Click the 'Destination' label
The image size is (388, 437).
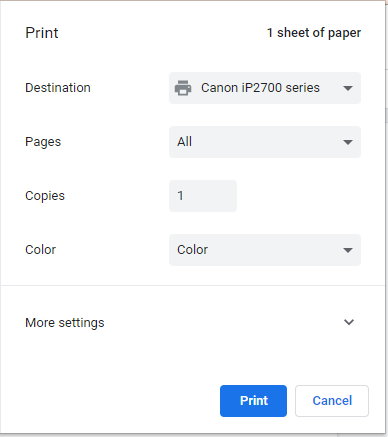click(x=58, y=88)
